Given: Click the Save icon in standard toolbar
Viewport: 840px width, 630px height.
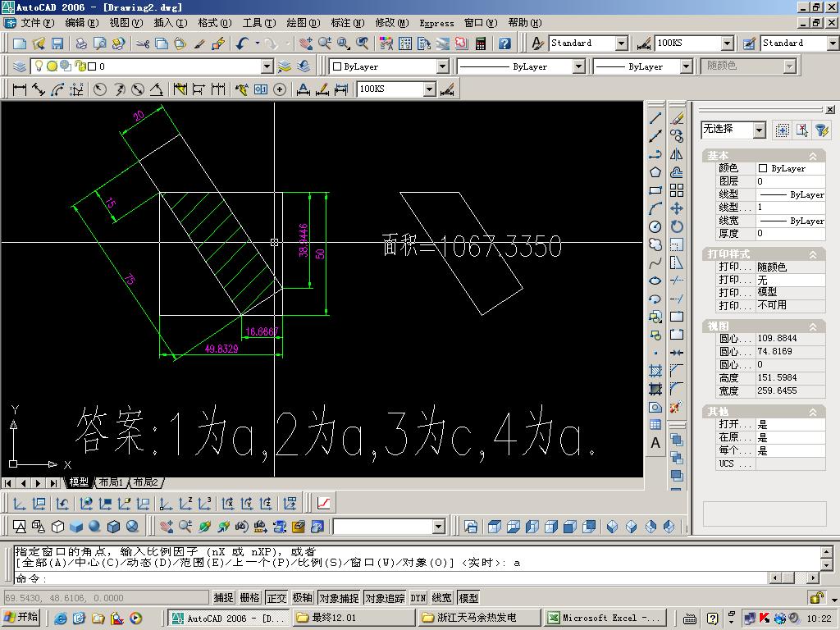Looking at the screenshot, I should point(57,43).
